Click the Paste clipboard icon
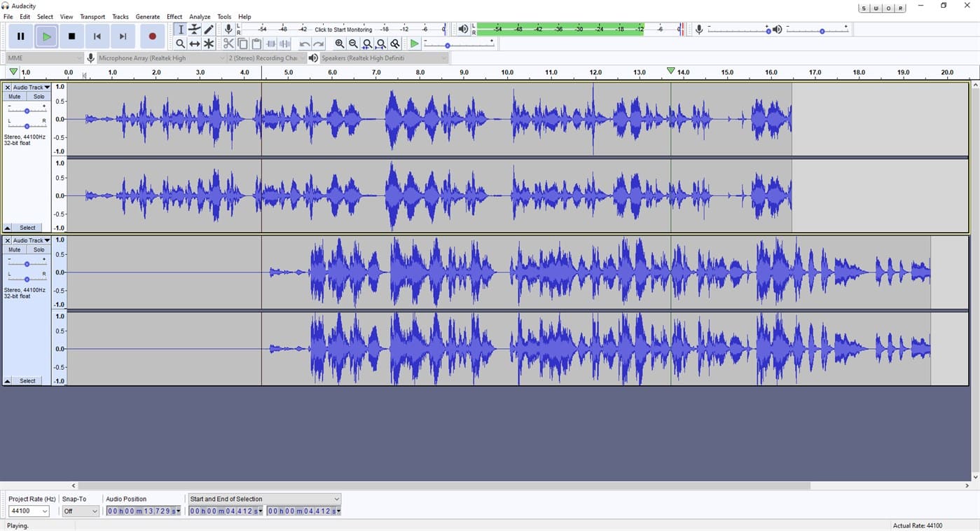 [x=256, y=43]
